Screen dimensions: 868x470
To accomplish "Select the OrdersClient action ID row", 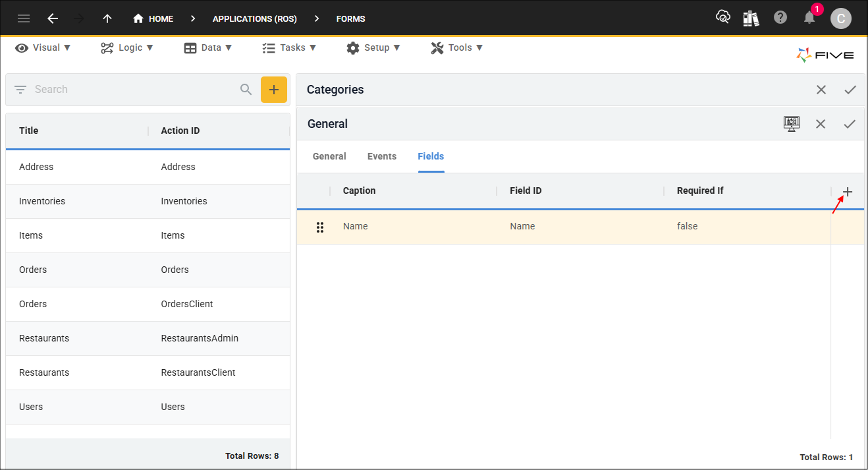I will (148, 304).
